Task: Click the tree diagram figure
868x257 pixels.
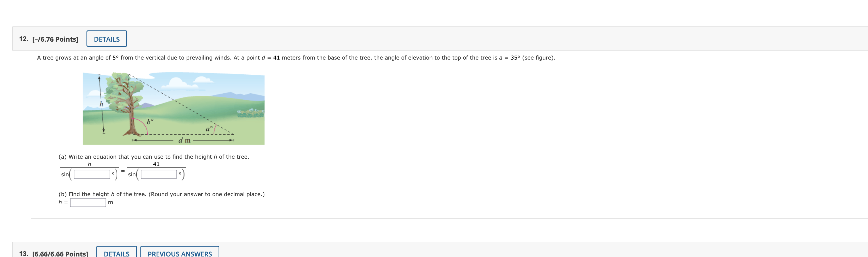Action: tap(173, 109)
